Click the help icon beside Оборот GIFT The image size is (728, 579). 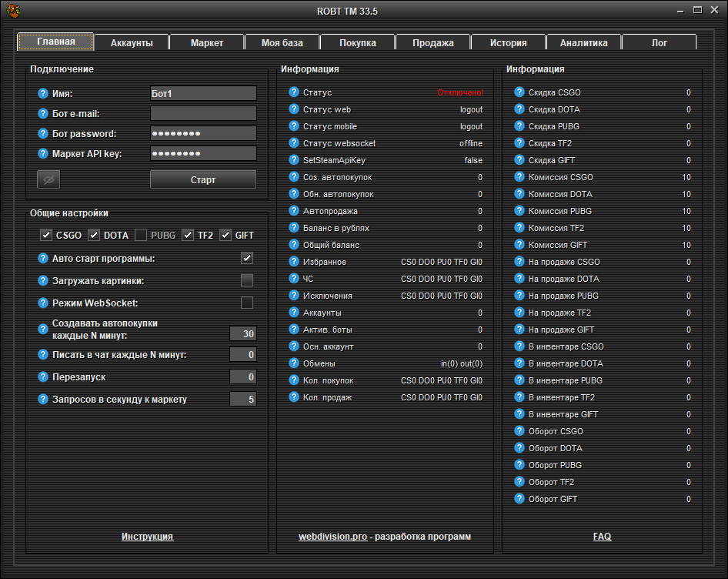point(519,499)
